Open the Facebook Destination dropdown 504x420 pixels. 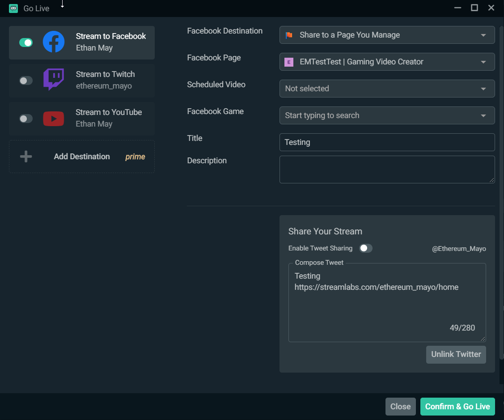click(x=387, y=35)
